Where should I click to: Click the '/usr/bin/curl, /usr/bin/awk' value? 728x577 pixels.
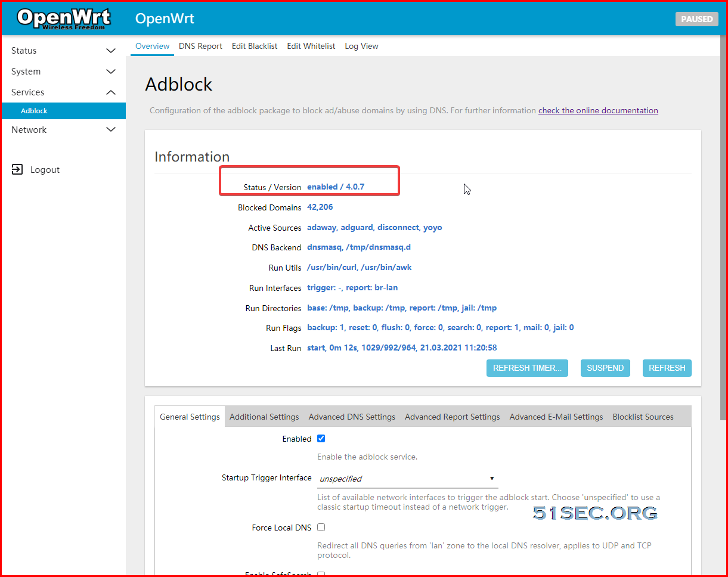coord(360,267)
